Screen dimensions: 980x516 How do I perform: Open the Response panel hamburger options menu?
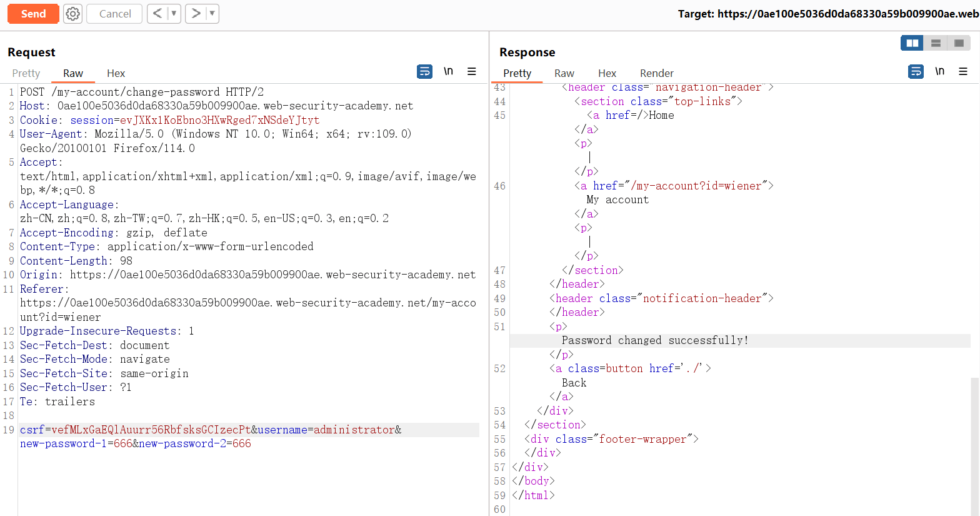(963, 72)
